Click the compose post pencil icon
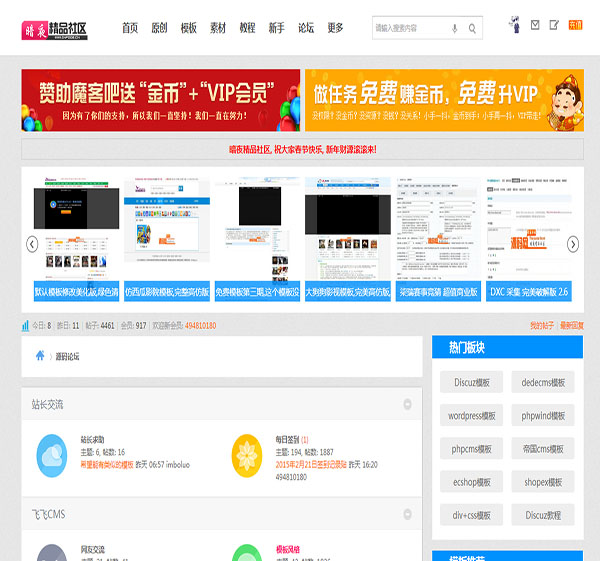 pos(554,25)
